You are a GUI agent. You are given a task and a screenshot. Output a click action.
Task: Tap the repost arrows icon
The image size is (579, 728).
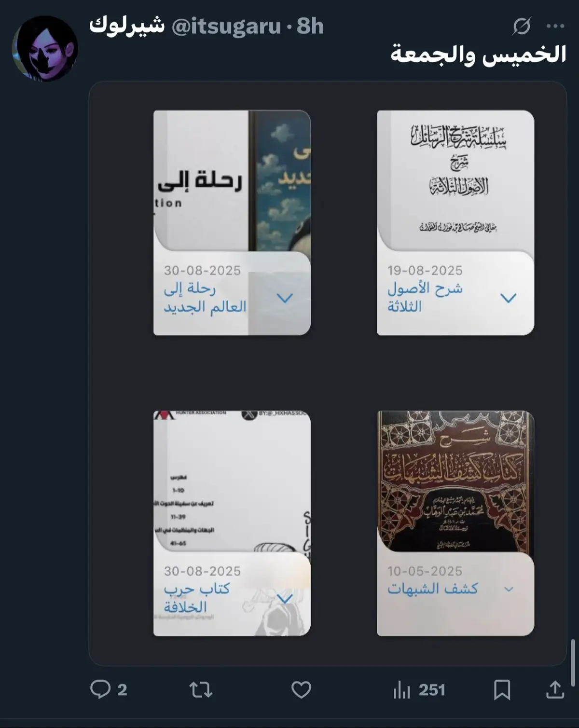pos(201,689)
